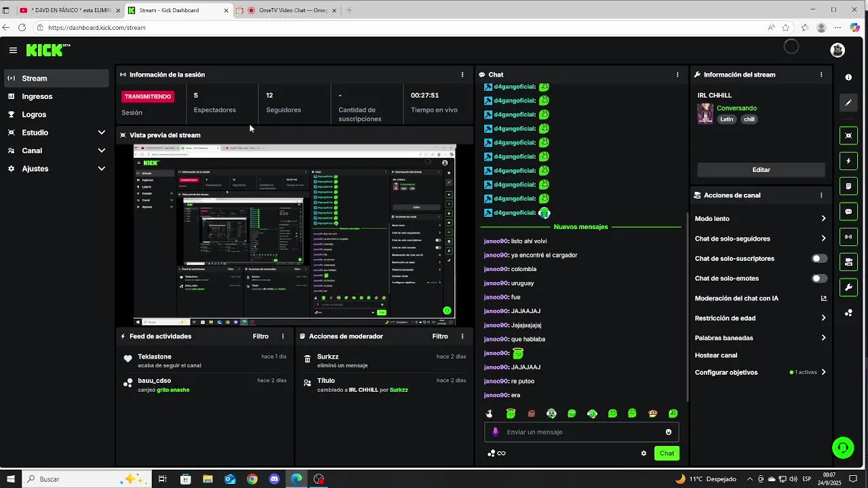Click the Latin tag in stream info
This screenshot has width=868, height=488.
tap(726, 119)
